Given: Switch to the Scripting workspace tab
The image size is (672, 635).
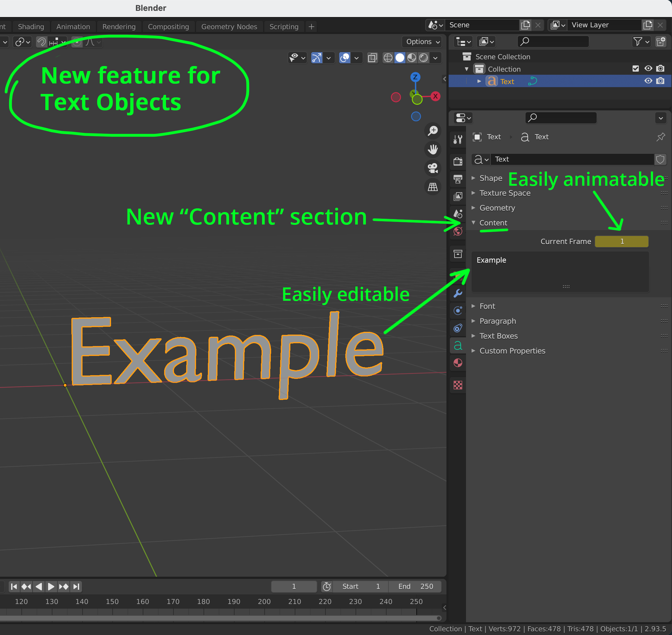Looking at the screenshot, I should [284, 26].
